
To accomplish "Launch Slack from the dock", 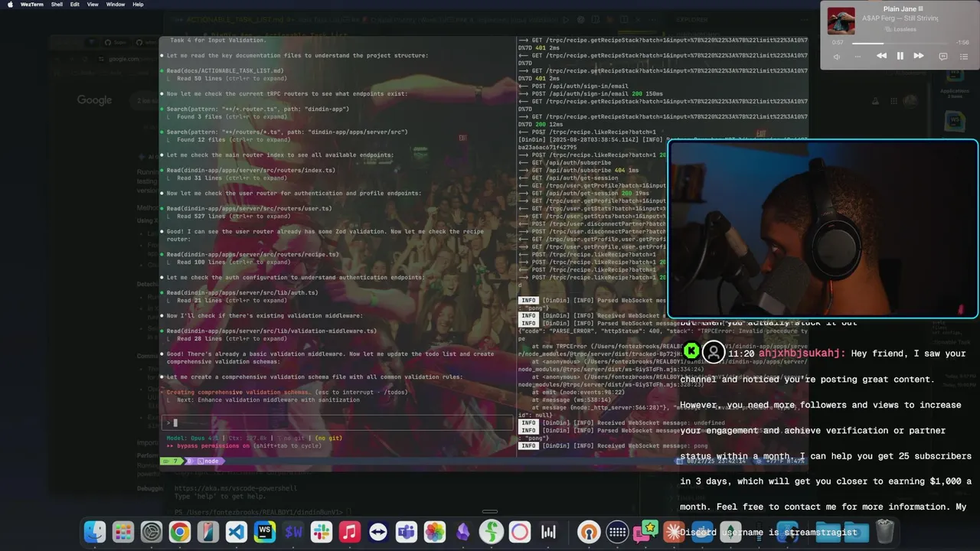I will pos(322,531).
